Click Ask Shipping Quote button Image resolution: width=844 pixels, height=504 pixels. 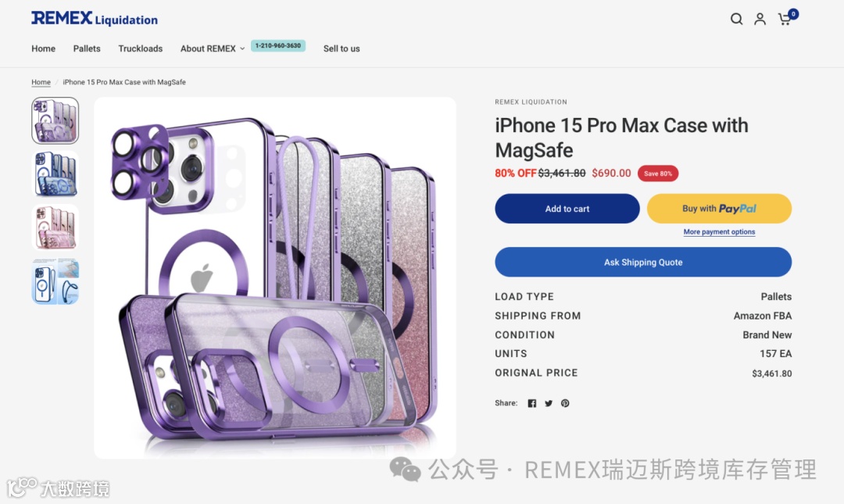pyautogui.click(x=643, y=263)
